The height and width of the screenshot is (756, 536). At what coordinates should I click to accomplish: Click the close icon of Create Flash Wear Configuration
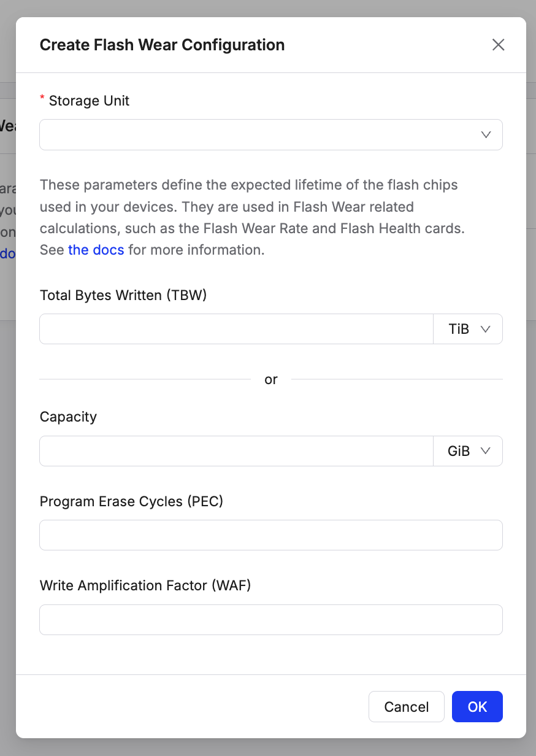point(498,44)
